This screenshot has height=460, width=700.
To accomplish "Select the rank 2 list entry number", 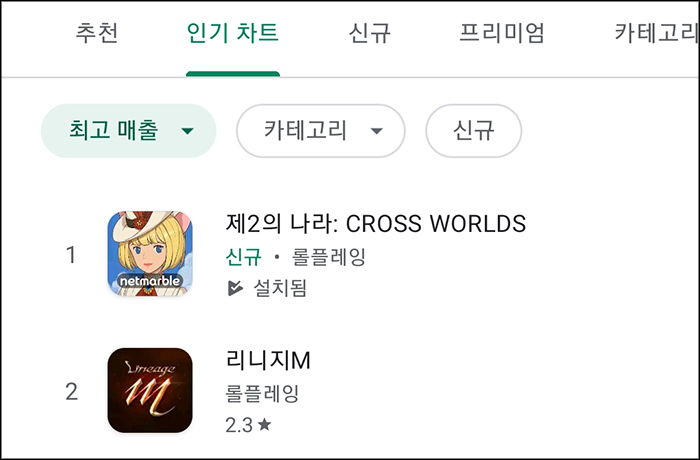I will (x=71, y=392).
